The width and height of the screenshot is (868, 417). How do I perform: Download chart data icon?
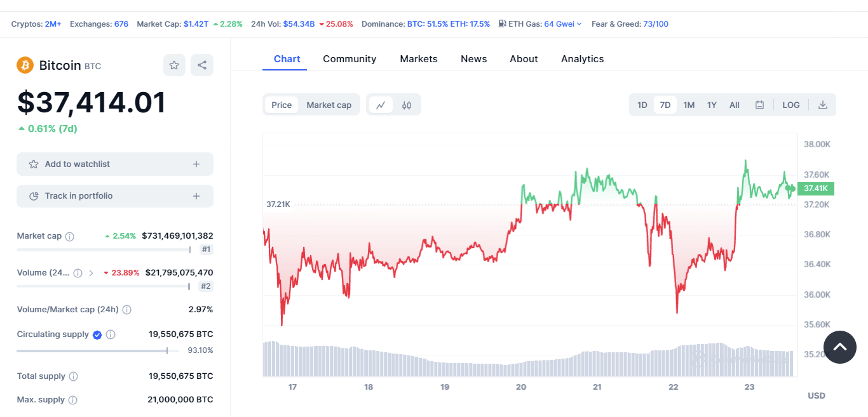pyautogui.click(x=822, y=105)
